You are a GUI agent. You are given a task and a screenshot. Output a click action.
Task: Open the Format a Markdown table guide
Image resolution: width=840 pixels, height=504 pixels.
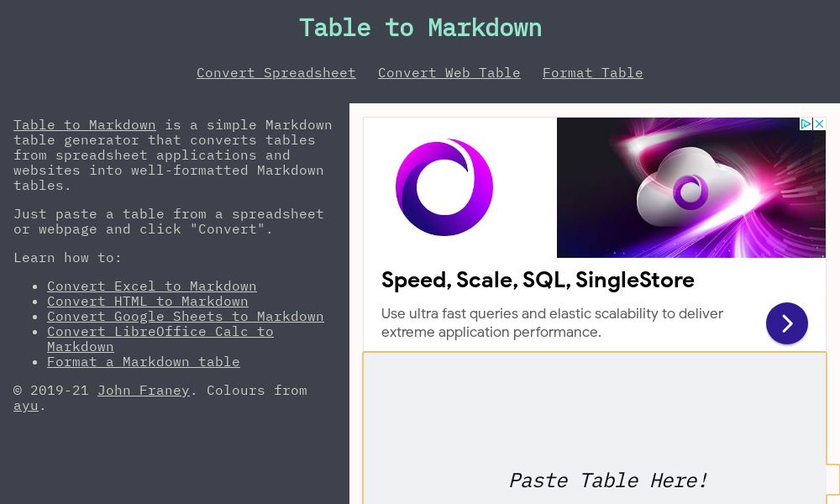point(143,361)
